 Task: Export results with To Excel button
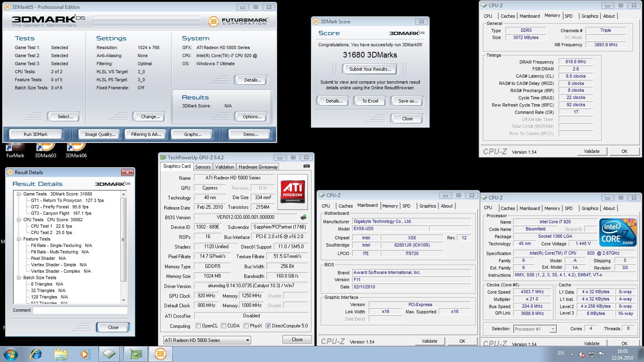click(370, 101)
